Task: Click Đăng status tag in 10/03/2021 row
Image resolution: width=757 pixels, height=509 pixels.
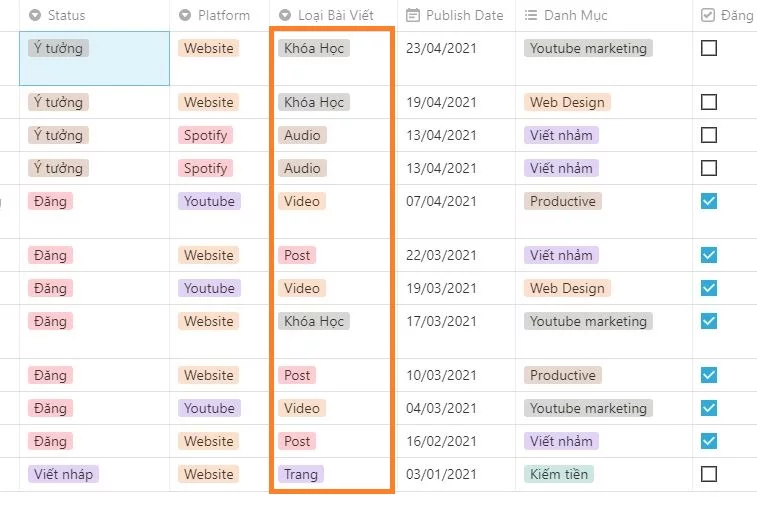Action: pyautogui.click(x=50, y=375)
